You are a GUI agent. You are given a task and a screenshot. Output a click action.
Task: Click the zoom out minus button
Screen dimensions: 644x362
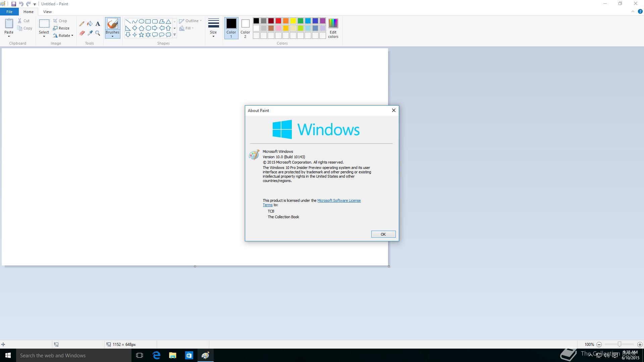pyautogui.click(x=599, y=345)
